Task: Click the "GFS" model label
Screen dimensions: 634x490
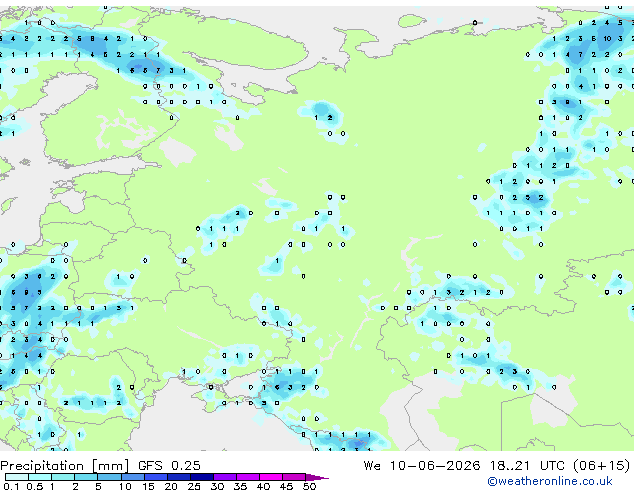Action: click(x=150, y=466)
